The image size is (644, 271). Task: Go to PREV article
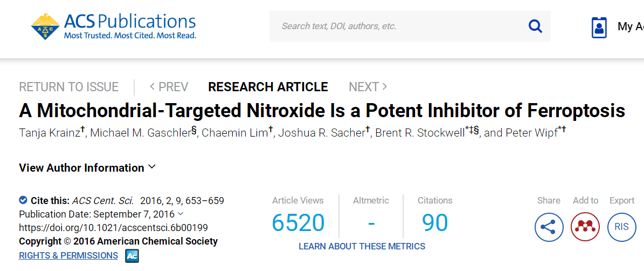pyautogui.click(x=169, y=87)
